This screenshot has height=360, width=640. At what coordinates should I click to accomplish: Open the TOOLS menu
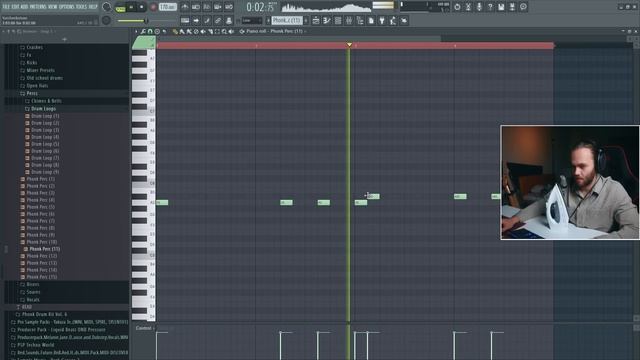tap(81, 7)
